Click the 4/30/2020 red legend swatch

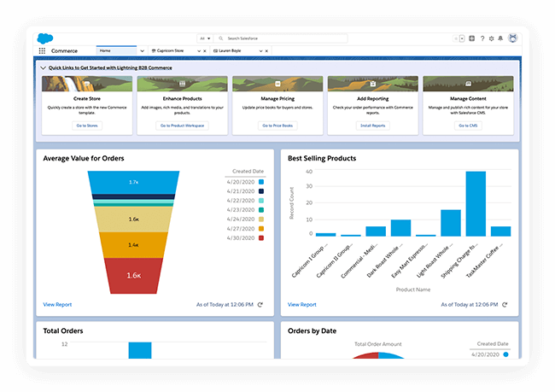coord(260,238)
